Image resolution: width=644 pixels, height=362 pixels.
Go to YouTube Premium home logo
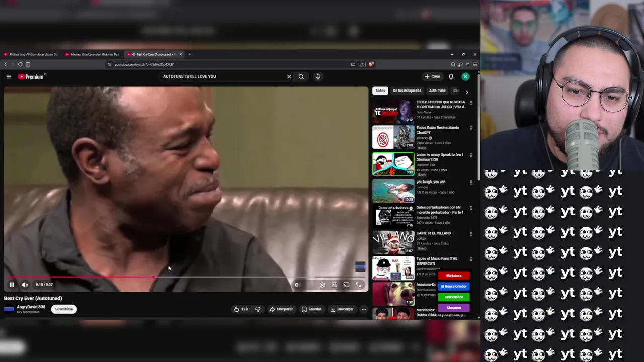click(x=32, y=76)
